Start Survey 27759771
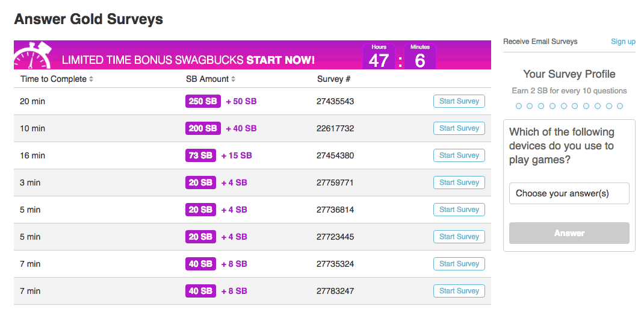This screenshot has width=644, height=309. click(459, 183)
